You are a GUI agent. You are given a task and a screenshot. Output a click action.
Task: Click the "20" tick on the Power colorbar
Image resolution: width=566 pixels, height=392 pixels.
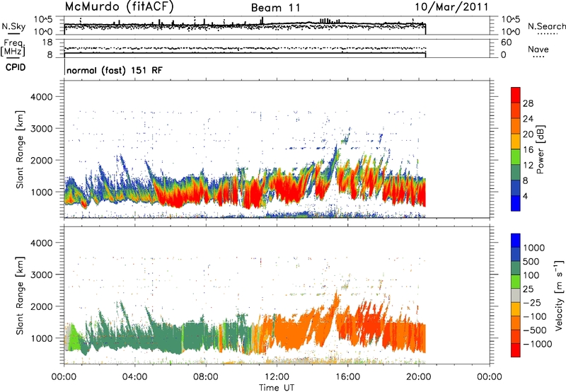tap(528, 134)
